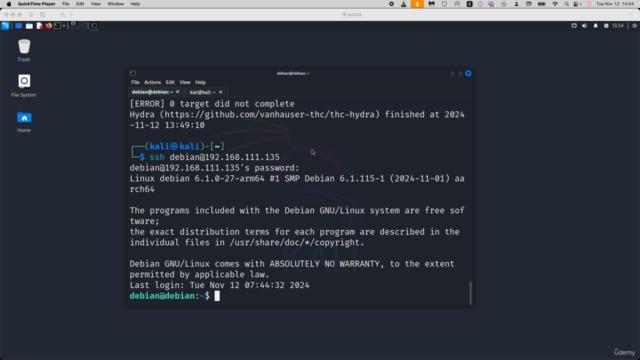Viewport: 640px width, 360px height.
Task: Click the terminal window menu icon
Action: click(x=133, y=73)
